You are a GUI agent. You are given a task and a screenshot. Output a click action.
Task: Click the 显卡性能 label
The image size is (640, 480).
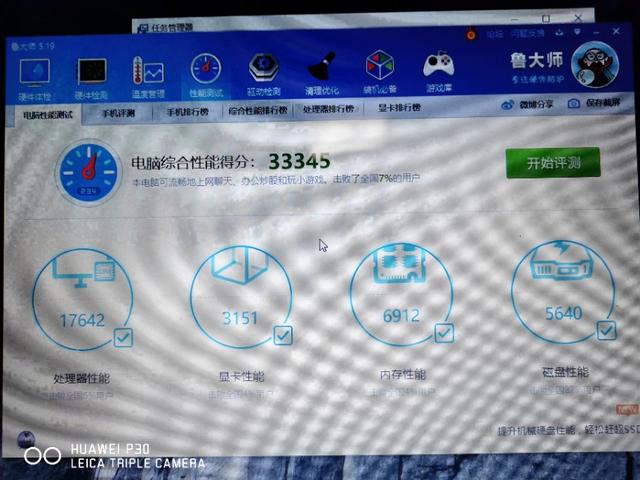coord(242,376)
